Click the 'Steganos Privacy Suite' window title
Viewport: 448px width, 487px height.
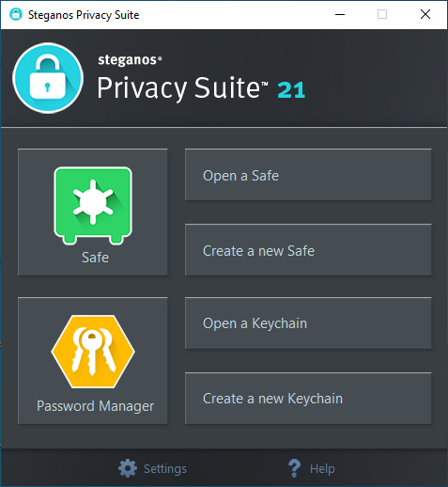[84, 15]
